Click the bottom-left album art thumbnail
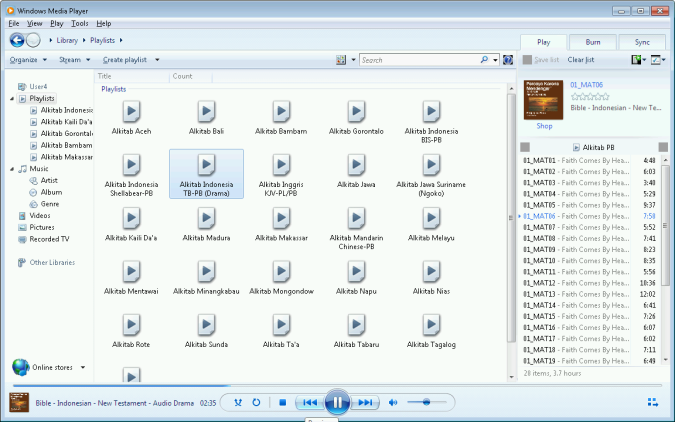 click(19, 402)
